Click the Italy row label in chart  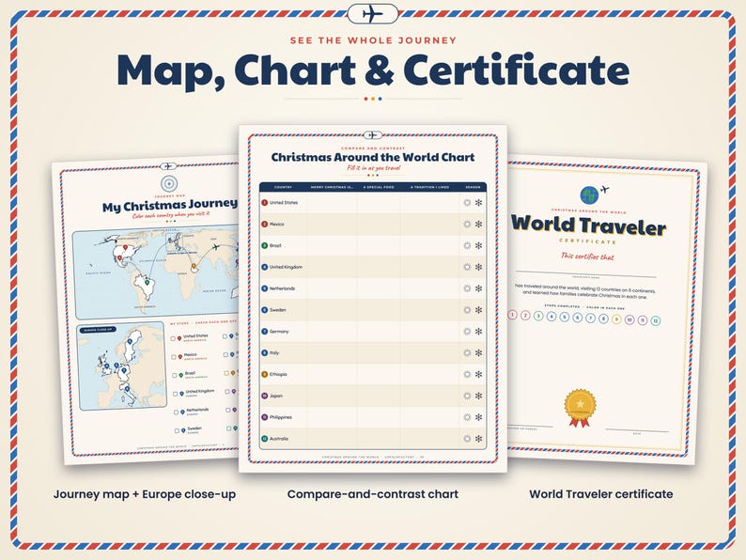click(274, 352)
